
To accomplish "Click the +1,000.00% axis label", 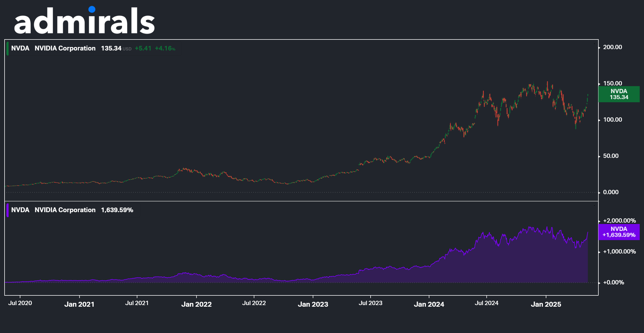I will pos(619,252).
